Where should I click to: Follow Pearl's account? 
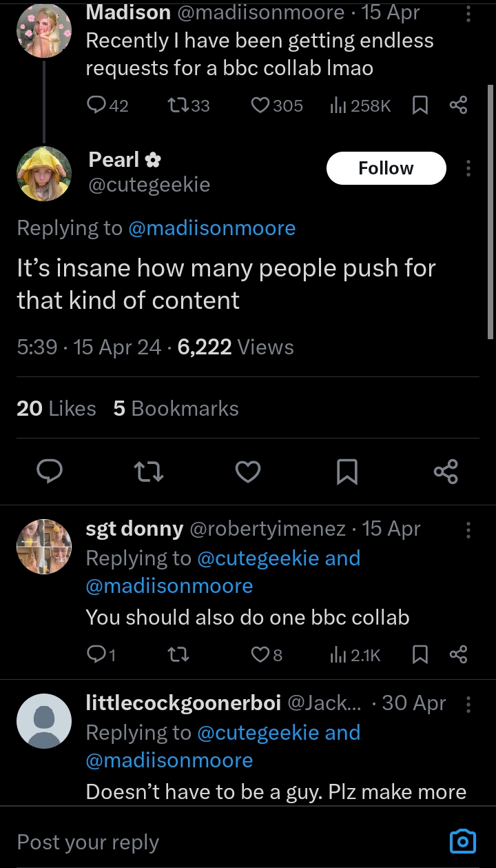[x=386, y=168]
